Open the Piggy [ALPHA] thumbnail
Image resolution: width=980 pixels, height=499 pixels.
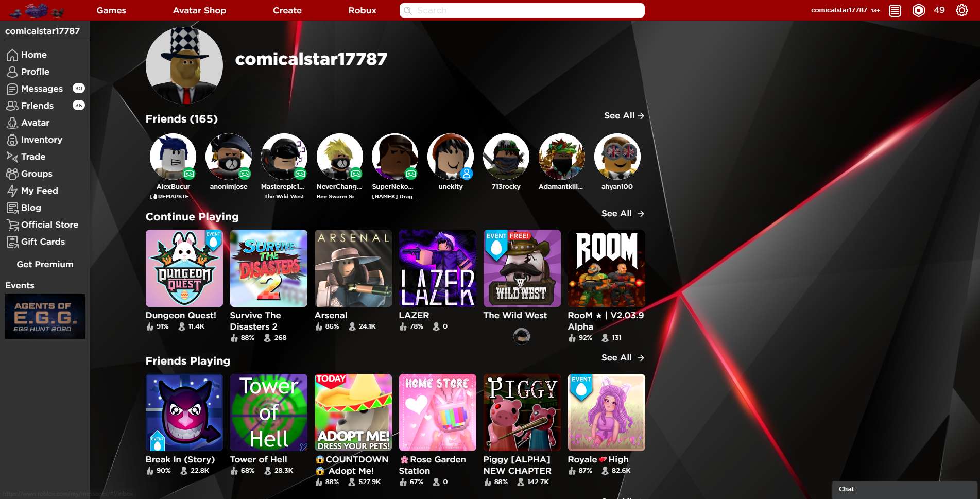click(x=522, y=412)
